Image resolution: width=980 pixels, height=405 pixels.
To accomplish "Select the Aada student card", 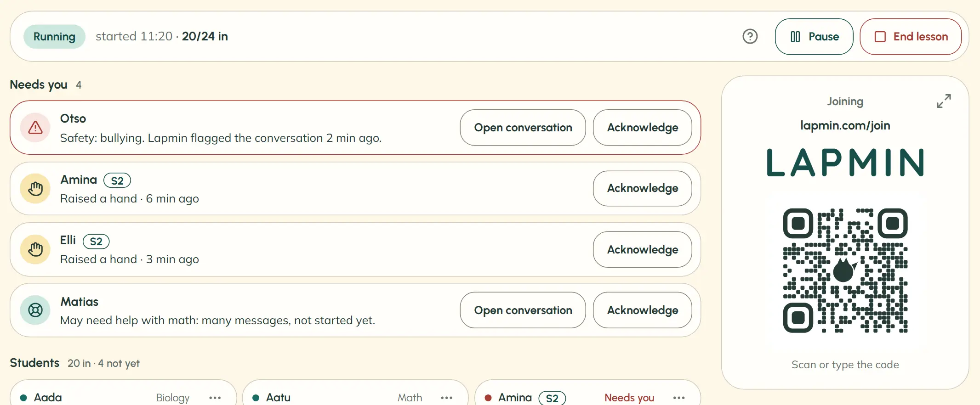I will coord(123,393).
